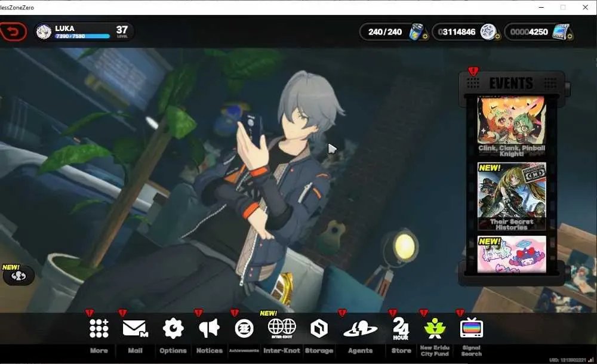The height and width of the screenshot is (364, 597).
Task: Click LUKA's round profile avatar
Action: point(44,32)
